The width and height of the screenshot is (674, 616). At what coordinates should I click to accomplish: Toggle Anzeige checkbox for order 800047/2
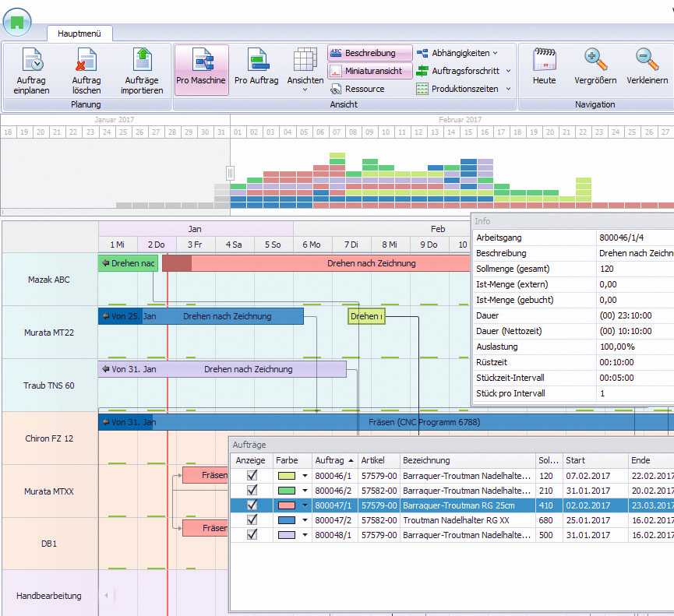tap(252, 519)
